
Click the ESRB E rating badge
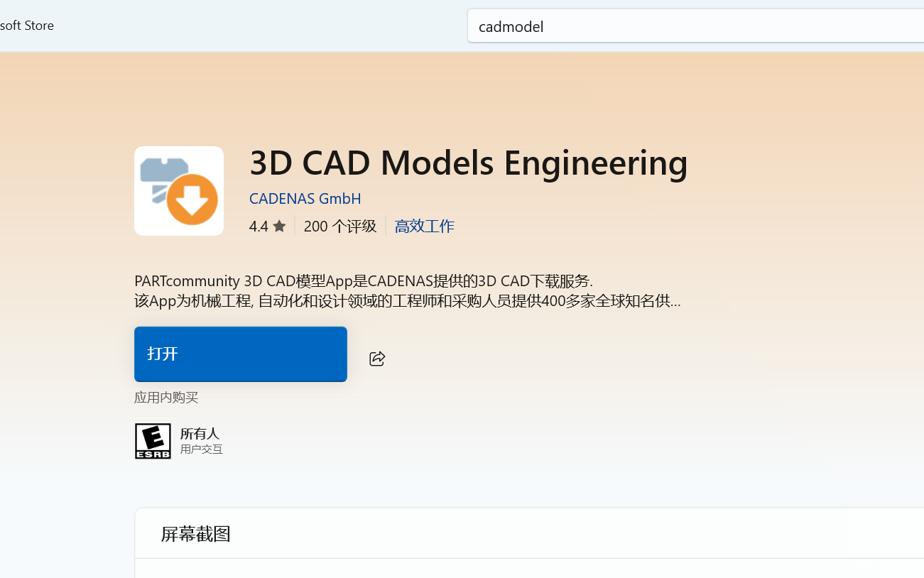153,441
